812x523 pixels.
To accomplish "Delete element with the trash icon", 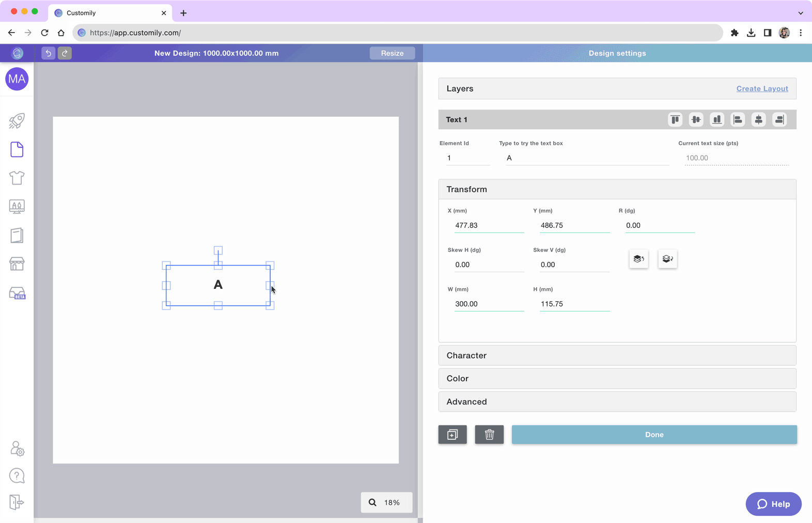I will coord(489,435).
